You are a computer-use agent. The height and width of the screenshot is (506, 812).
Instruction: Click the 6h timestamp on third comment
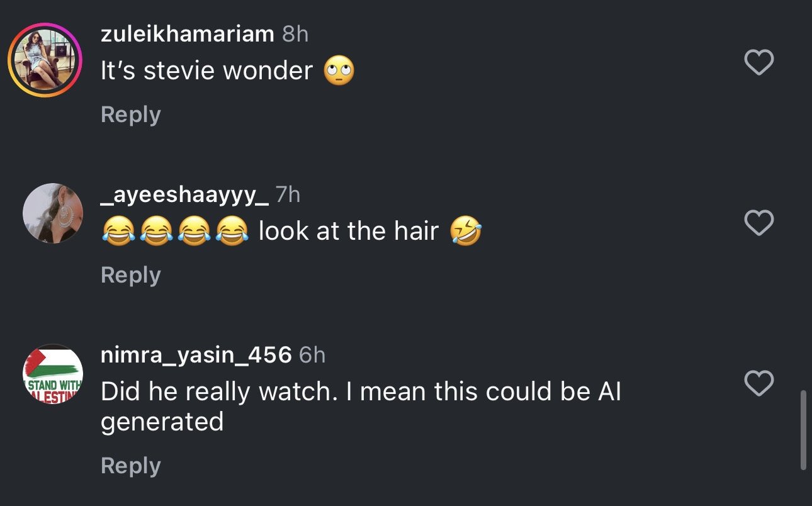pyautogui.click(x=312, y=356)
